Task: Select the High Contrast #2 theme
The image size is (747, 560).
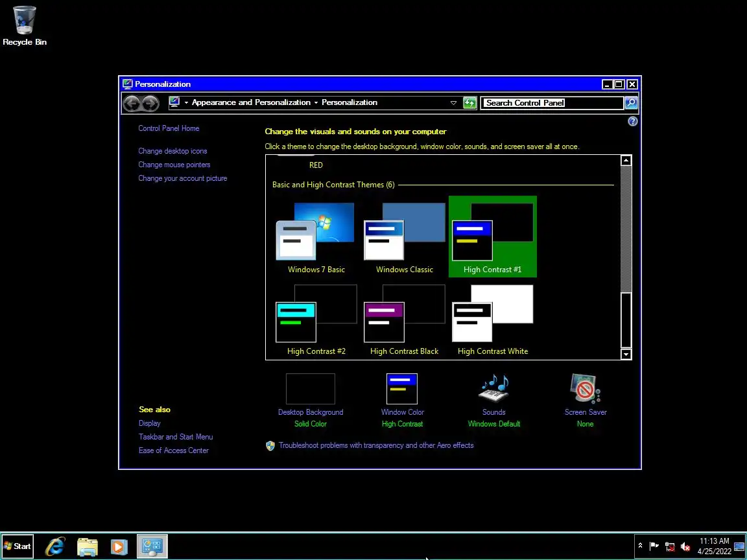Action: [316, 319]
